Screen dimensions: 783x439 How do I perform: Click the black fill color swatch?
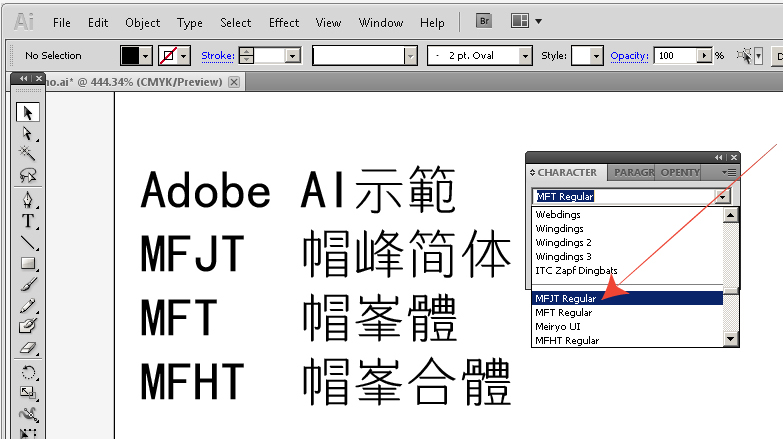[x=130, y=56]
